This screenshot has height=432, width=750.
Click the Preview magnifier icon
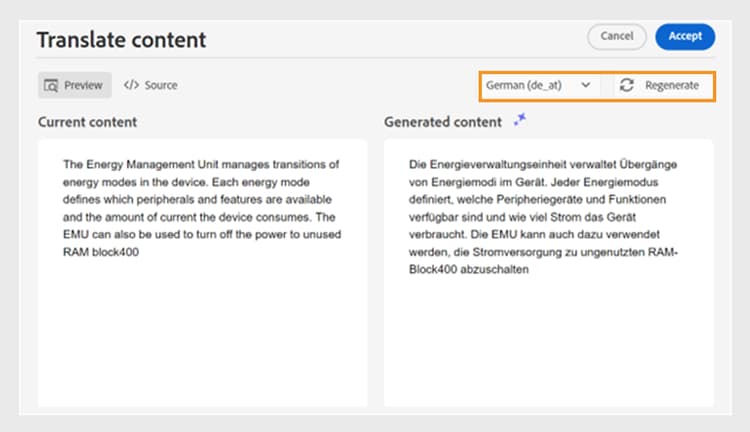pos(52,85)
